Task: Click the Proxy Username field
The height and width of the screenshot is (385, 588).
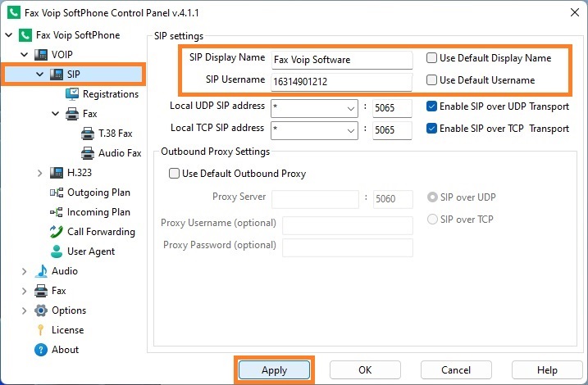Action: pyautogui.click(x=348, y=225)
